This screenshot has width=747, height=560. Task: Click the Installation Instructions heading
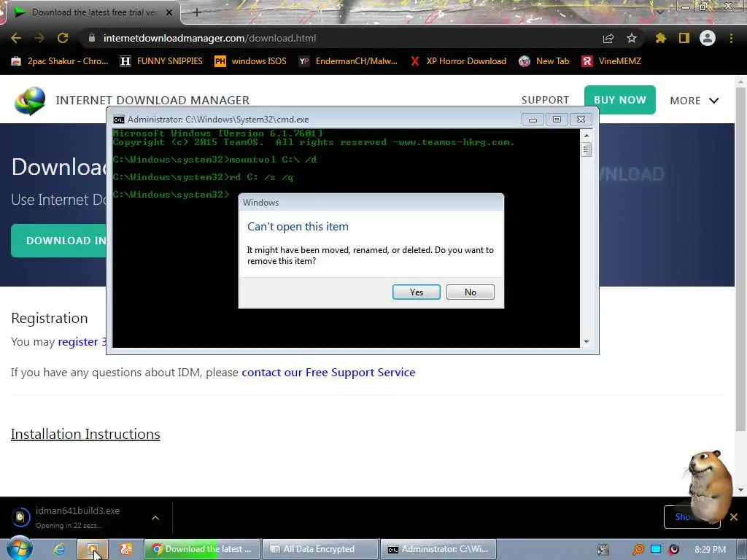(x=85, y=434)
